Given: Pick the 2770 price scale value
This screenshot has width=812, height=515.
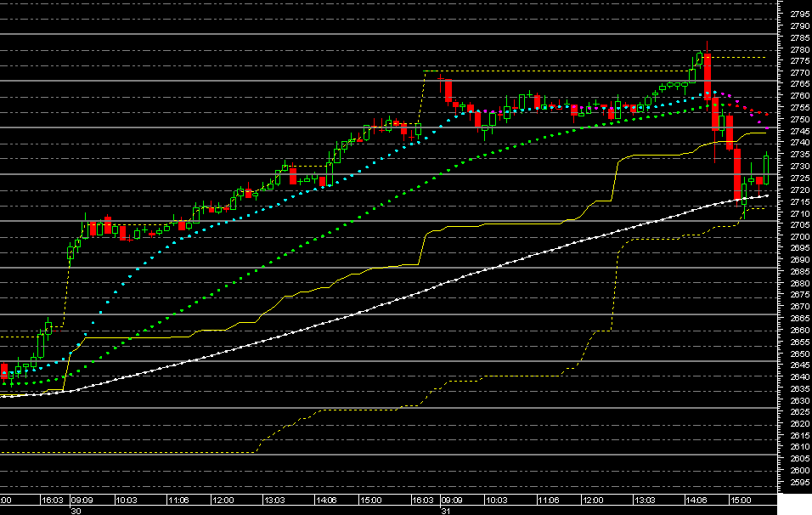Looking at the screenshot, I should point(800,72).
